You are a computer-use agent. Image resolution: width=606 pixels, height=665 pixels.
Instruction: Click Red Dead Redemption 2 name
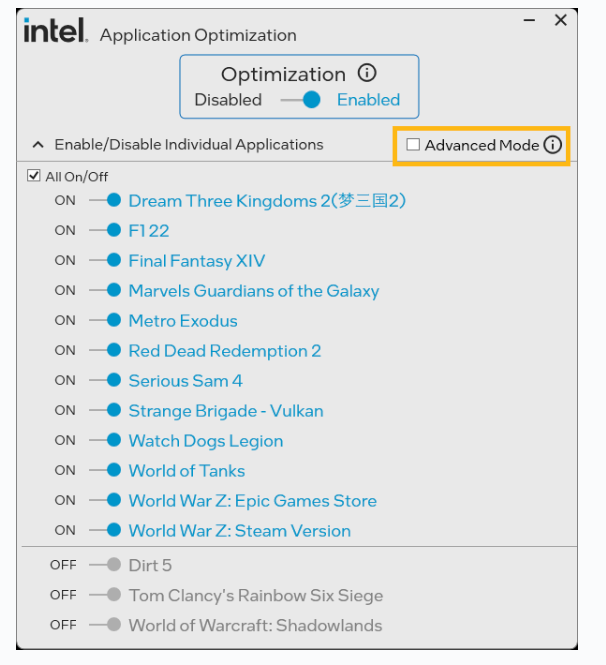[225, 351]
